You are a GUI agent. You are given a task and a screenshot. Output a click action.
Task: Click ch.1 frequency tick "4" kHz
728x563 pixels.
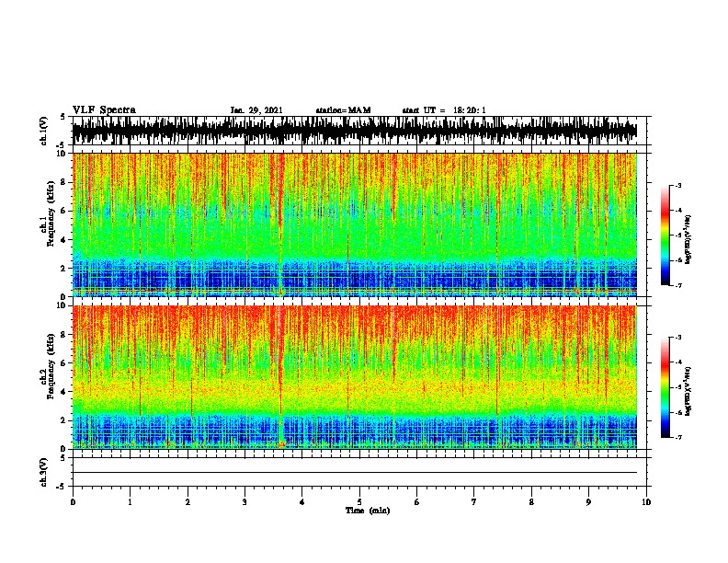[64, 240]
